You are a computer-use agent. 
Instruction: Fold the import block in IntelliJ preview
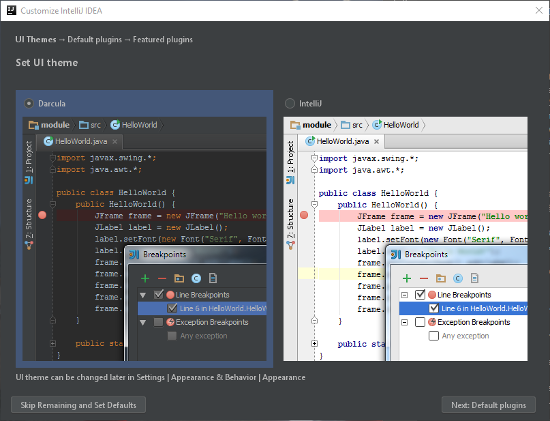[x=315, y=158]
